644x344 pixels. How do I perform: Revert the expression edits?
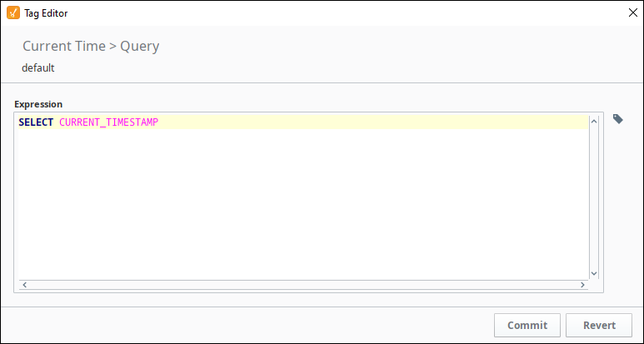pyautogui.click(x=599, y=325)
